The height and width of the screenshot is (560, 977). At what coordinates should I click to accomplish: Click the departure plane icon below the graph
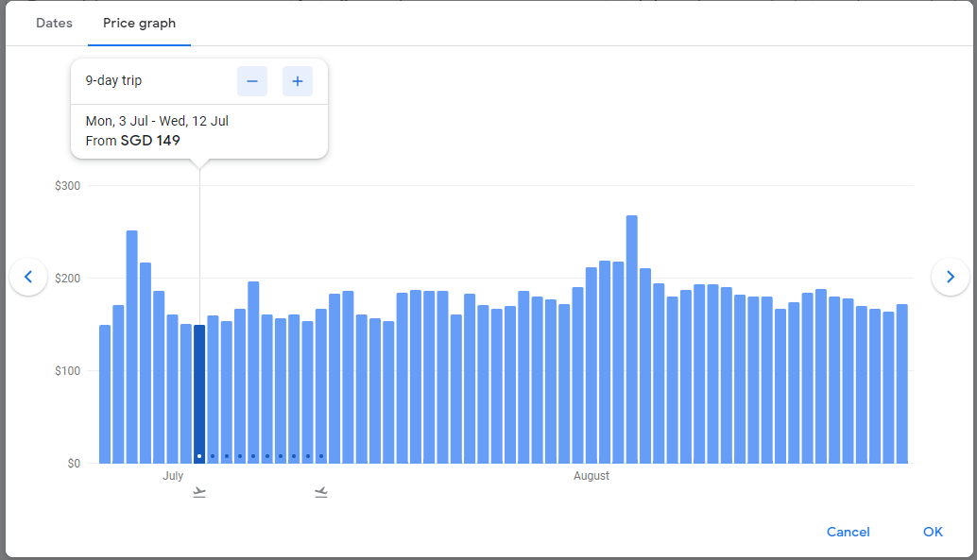pyautogui.click(x=199, y=493)
